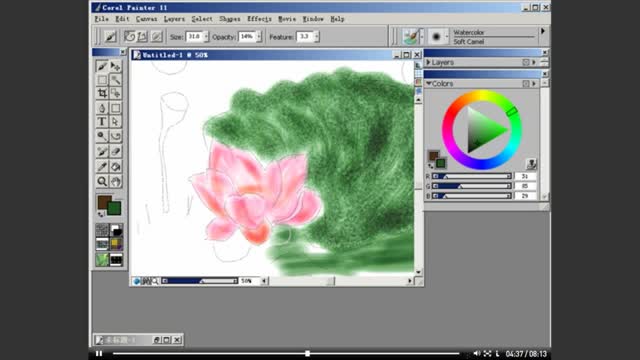Choose the Text tool
This screenshot has width=640, height=360.
tap(102, 122)
